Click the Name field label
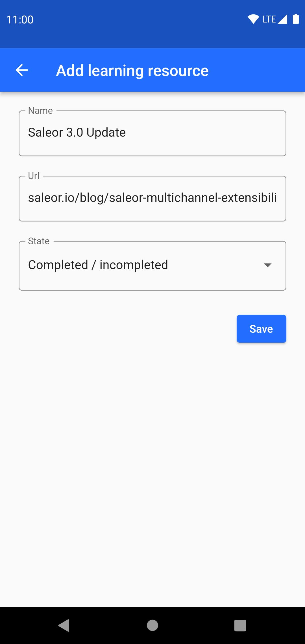Screen dimensions: 305x644 tap(40, 110)
